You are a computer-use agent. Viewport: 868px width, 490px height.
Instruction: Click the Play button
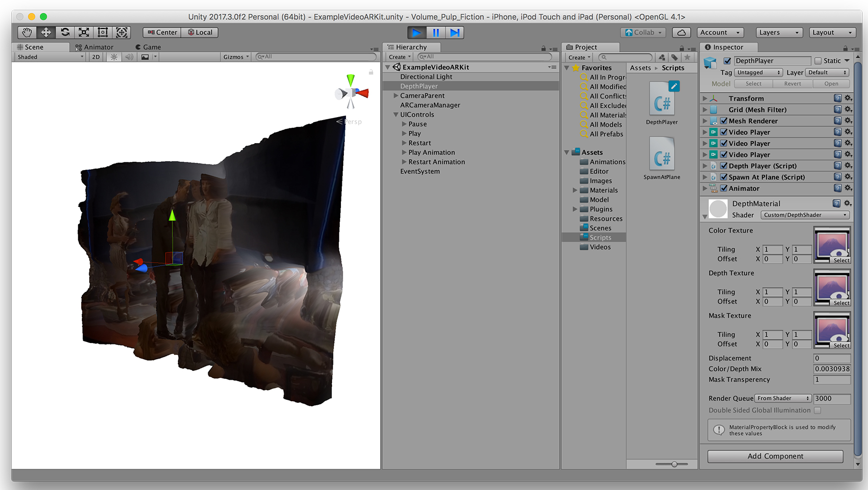point(416,32)
